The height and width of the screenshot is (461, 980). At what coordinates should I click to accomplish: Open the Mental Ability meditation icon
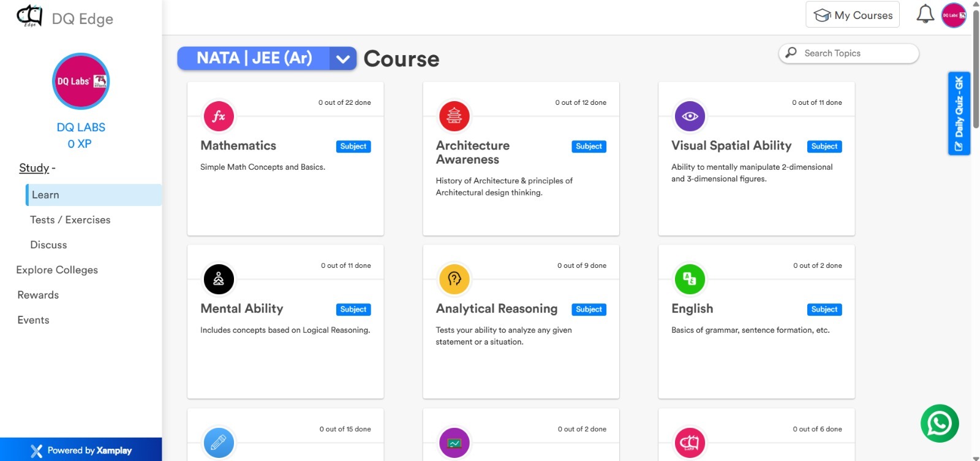tap(219, 280)
